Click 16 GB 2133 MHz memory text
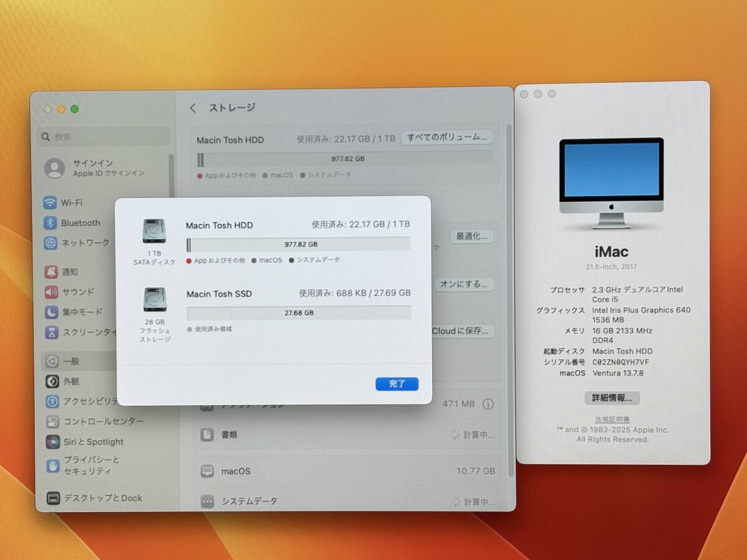 coord(622,330)
